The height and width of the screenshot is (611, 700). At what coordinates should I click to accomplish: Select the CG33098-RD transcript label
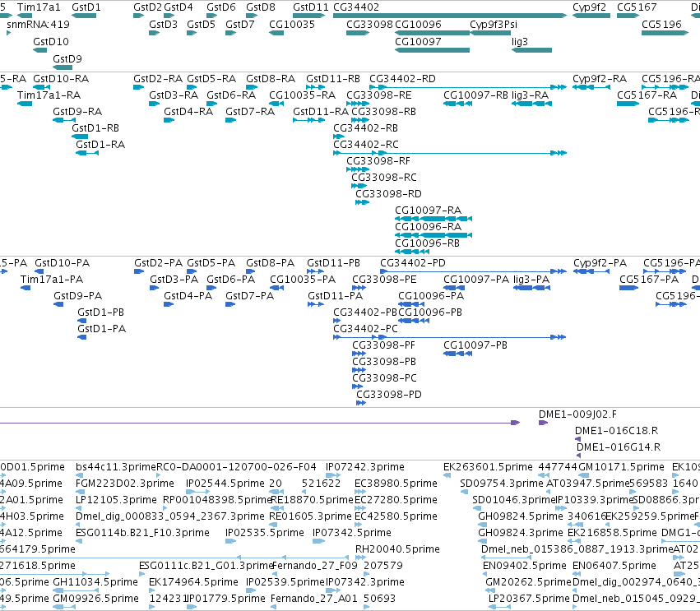(388, 194)
